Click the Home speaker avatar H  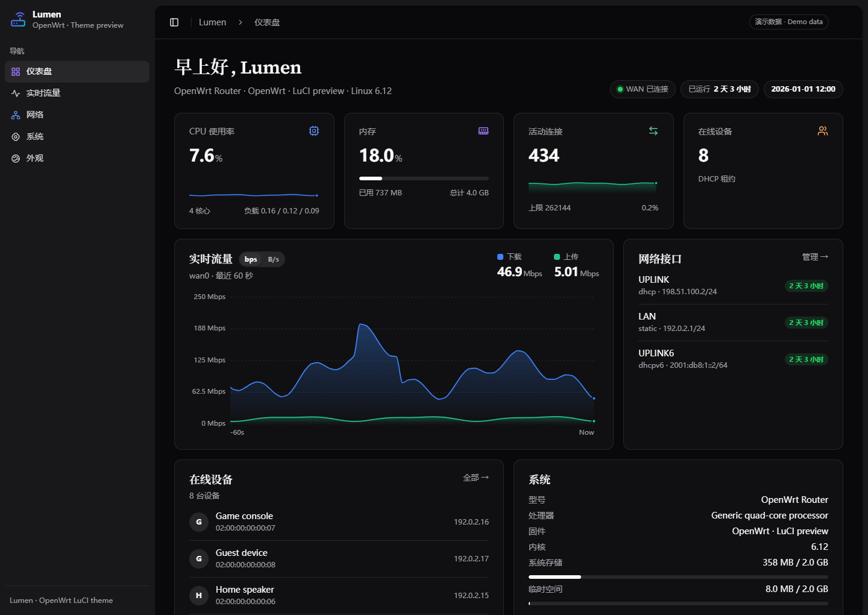[199, 596]
